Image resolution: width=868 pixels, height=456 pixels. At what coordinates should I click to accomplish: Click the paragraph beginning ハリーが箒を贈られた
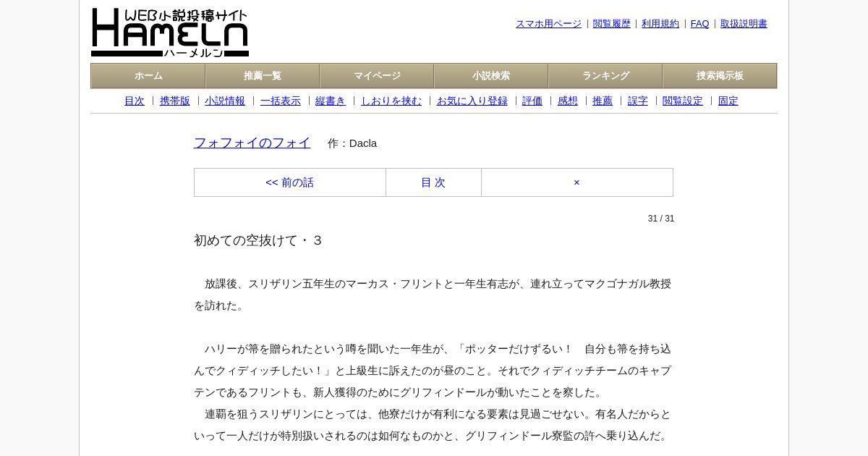[x=433, y=371]
